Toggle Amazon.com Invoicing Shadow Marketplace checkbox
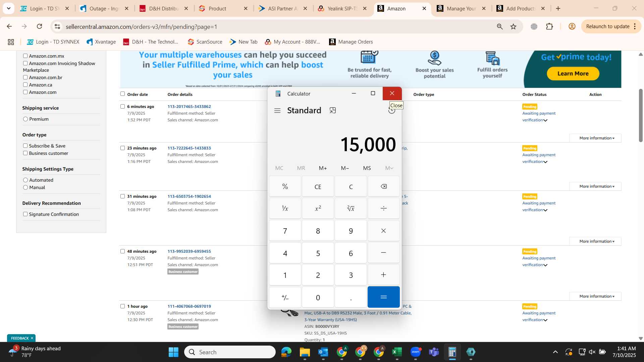 pyautogui.click(x=25, y=63)
